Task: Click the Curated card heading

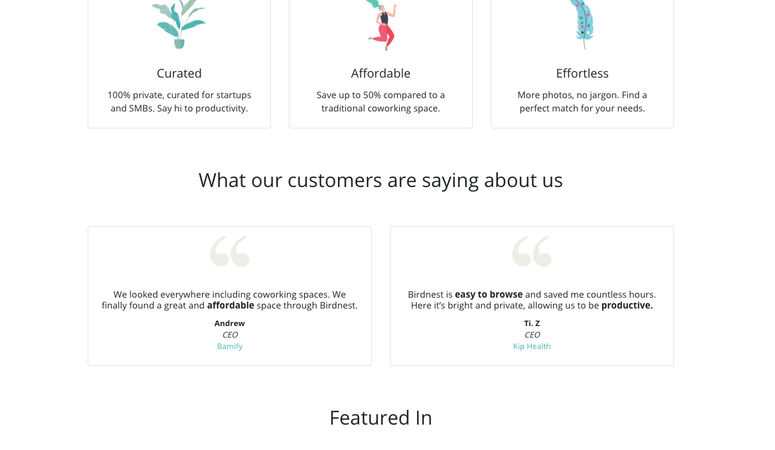Action: (179, 73)
